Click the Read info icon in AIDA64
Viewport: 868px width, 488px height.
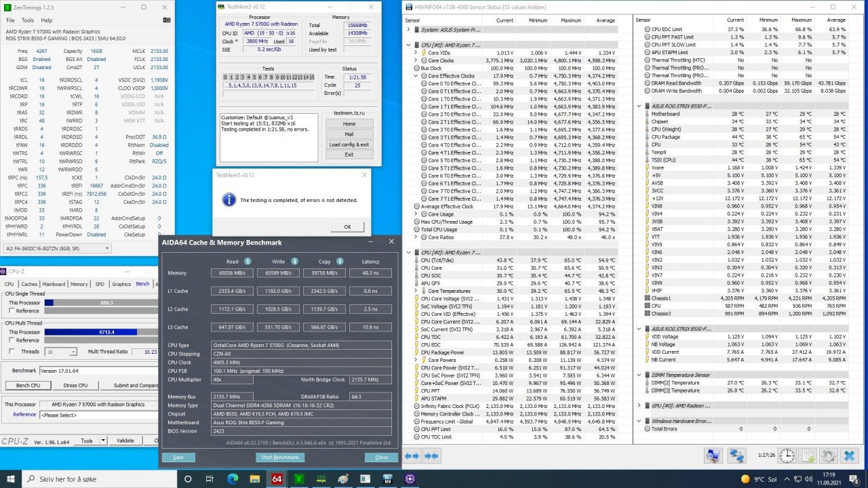[248, 262]
